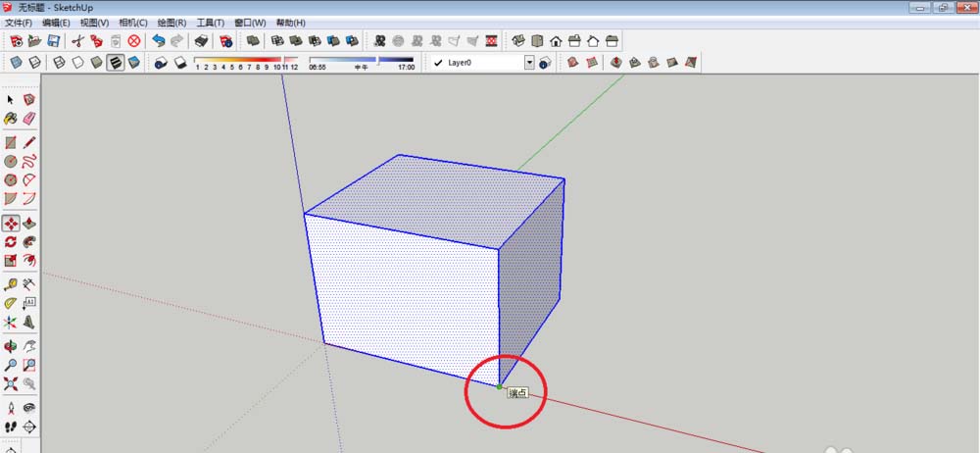Select the Protractor tool

(x=11, y=303)
